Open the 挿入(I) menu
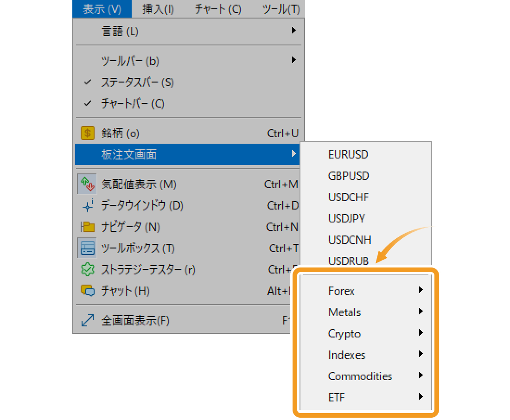 (x=158, y=9)
